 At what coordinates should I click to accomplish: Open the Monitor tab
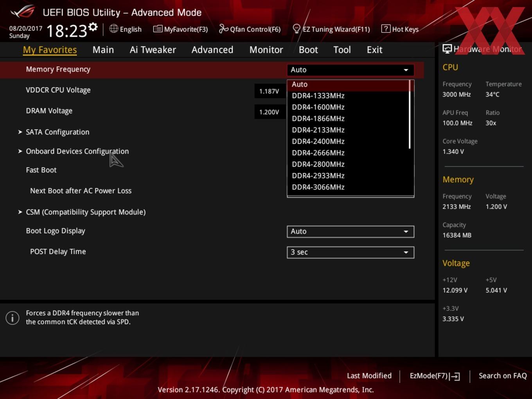pos(266,50)
